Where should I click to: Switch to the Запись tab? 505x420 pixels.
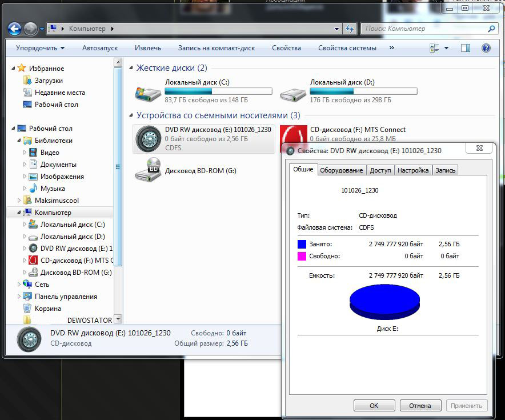point(446,170)
